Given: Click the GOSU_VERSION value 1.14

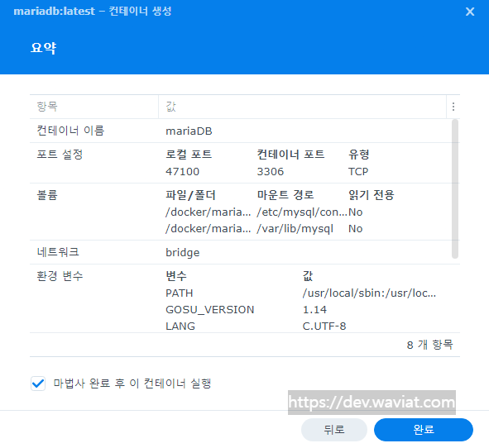Looking at the screenshot, I should coord(314,310).
